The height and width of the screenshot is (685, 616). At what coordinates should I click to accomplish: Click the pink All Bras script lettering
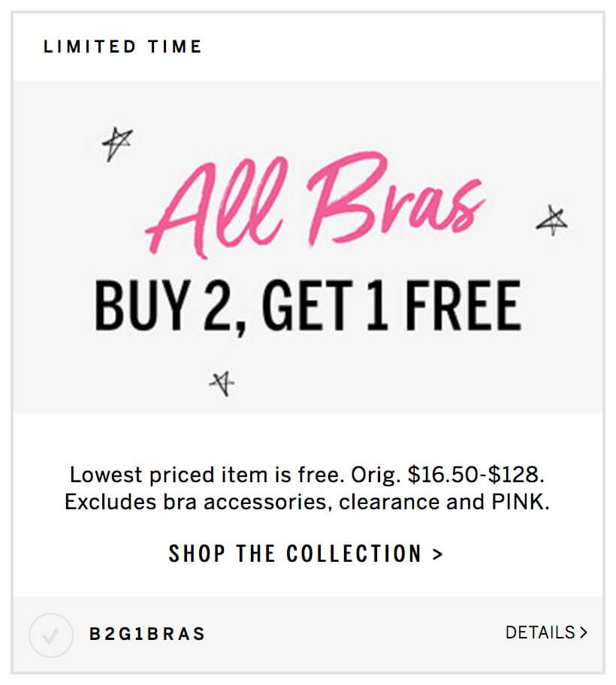[316, 204]
